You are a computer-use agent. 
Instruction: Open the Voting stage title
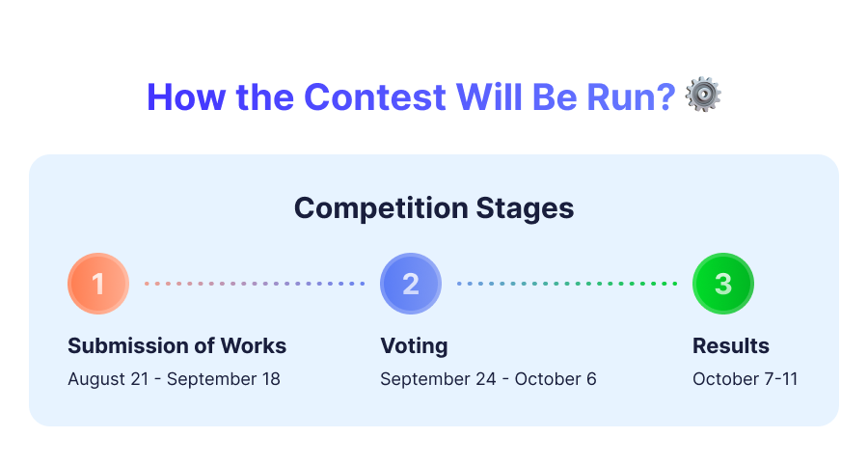pyautogui.click(x=414, y=346)
